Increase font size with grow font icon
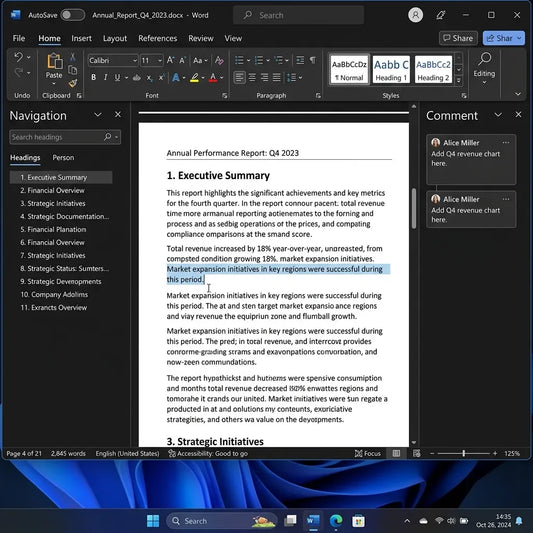The image size is (533, 533). pos(170,61)
